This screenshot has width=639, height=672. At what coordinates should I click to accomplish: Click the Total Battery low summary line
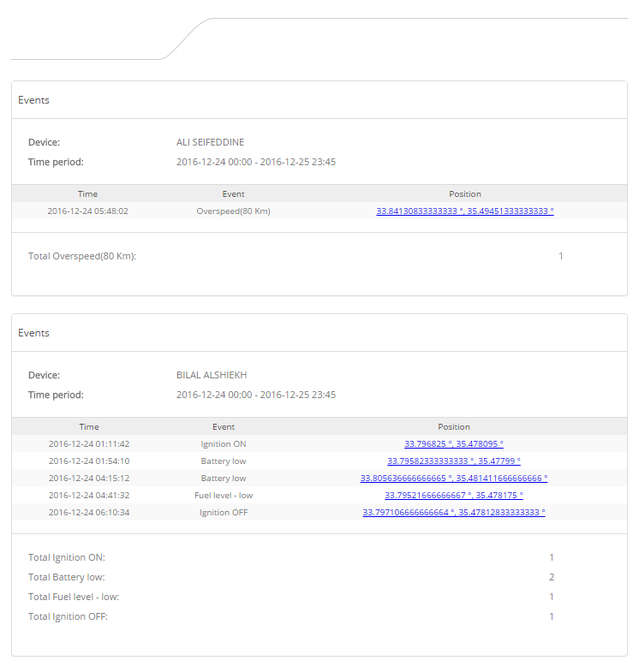(x=291, y=577)
